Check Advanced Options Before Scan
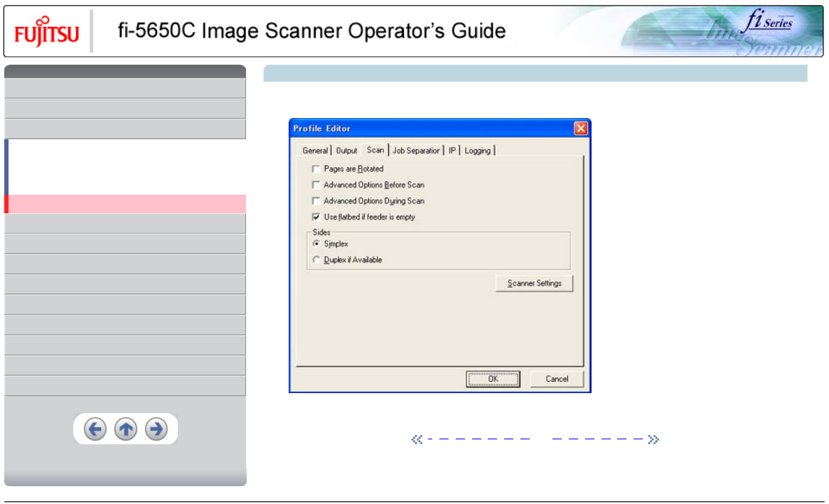Viewport: 829px width, 504px height. tap(316, 185)
